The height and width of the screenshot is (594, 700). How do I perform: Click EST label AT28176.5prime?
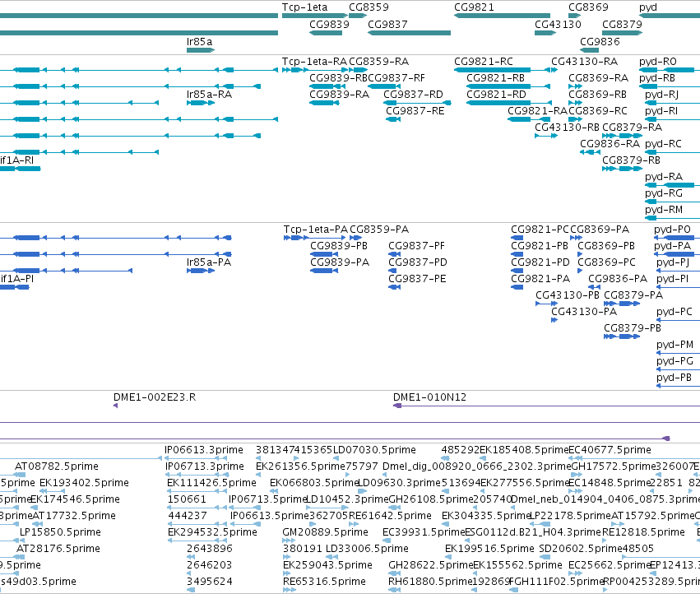[x=58, y=549]
